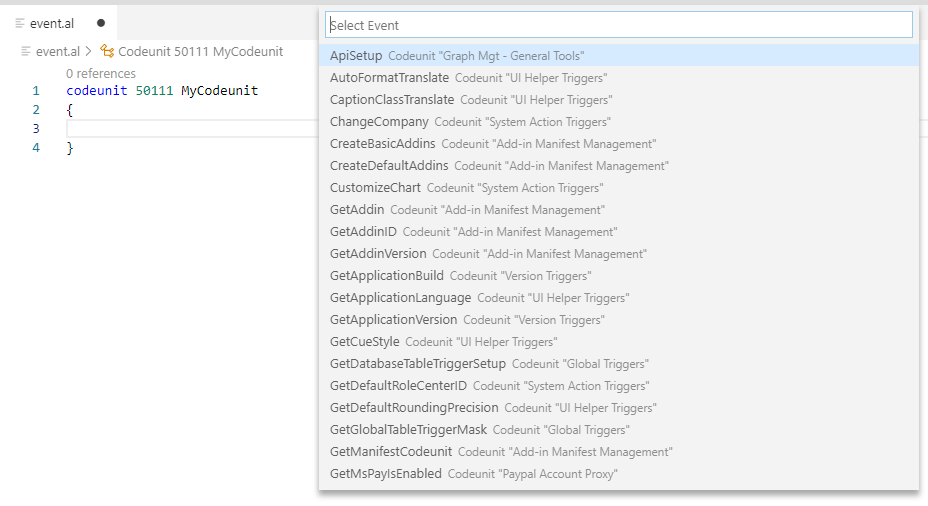Click MyCodeunit name in line 1
The height and width of the screenshot is (506, 928).
click(220, 91)
